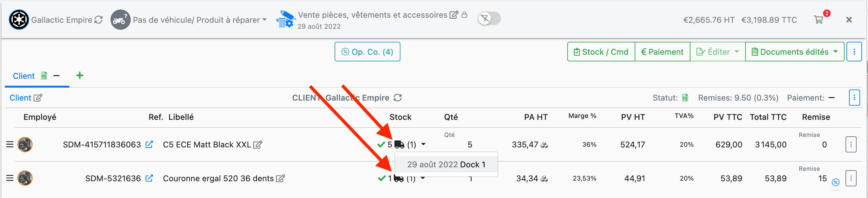Open external link for SDM-415711836063
868x198 pixels.
[149, 145]
